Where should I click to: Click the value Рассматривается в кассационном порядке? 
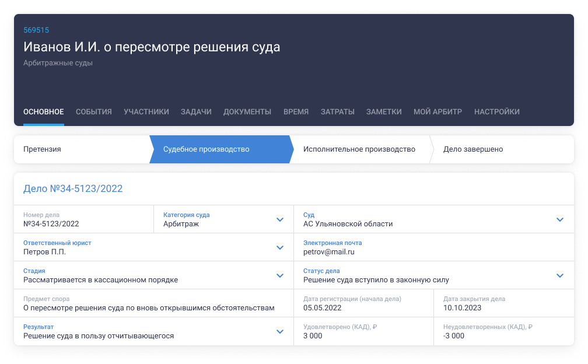(x=100, y=280)
